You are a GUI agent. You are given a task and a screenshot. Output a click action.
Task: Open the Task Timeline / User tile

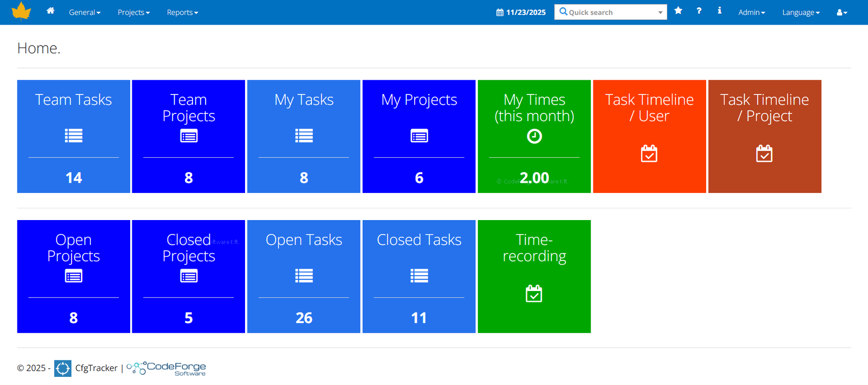649,136
